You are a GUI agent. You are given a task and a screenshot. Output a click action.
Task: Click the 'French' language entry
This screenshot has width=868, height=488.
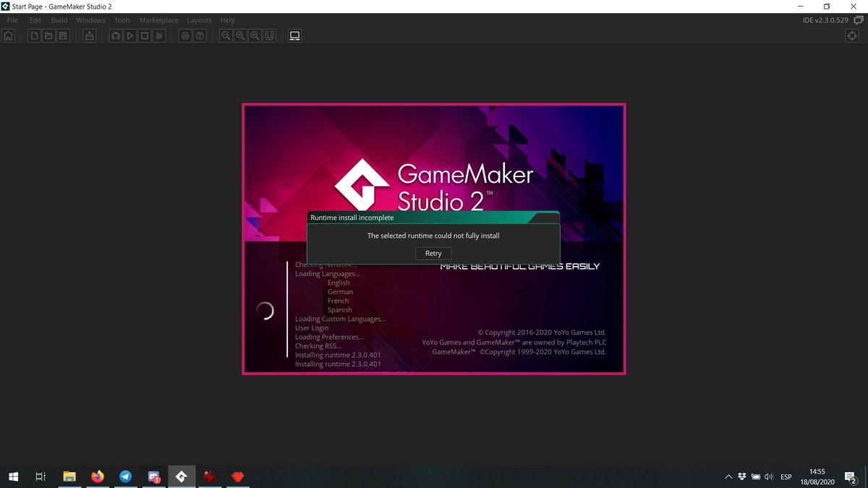(338, 301)
